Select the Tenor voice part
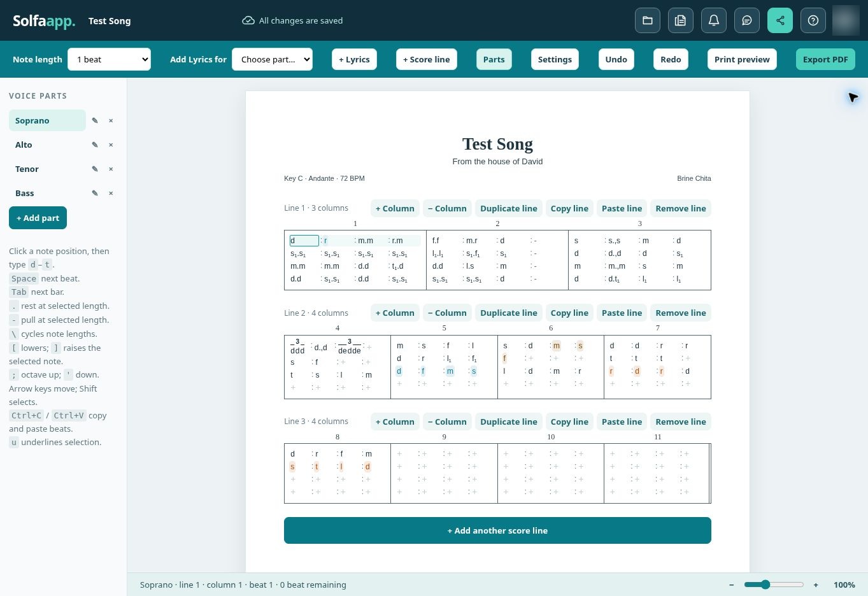This screenshot has height=596, width=868. point(47,169)
